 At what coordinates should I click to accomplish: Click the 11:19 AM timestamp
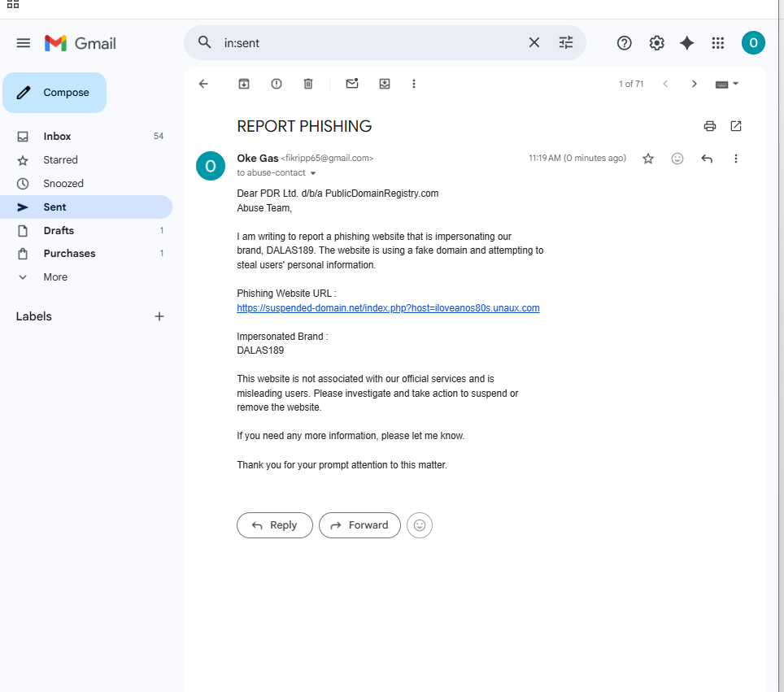point(577,158)
